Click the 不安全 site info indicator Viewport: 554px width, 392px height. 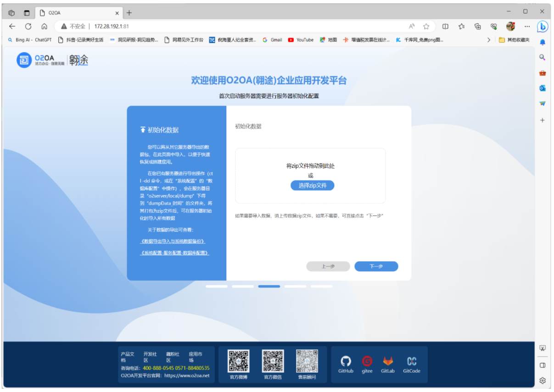[73, 26]
